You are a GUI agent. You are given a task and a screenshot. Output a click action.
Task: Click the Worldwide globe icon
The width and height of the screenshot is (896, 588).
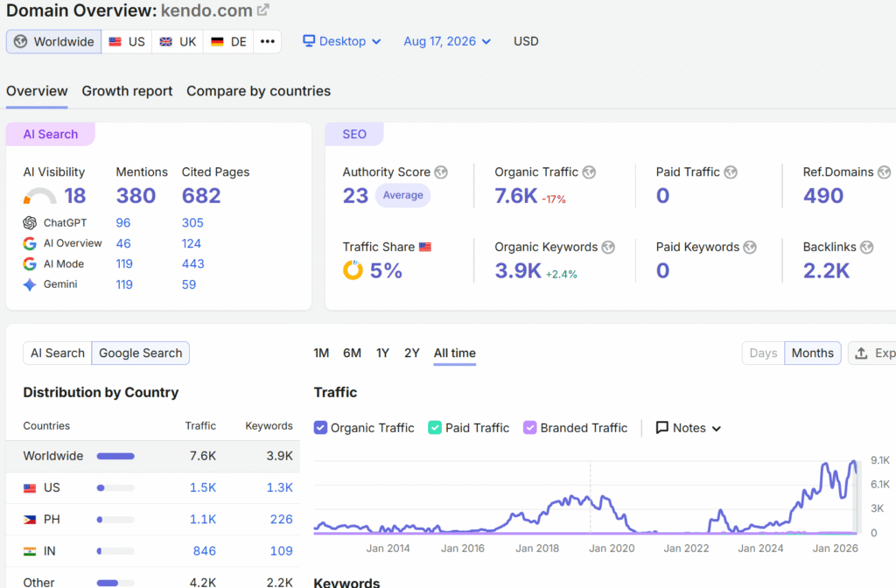pos(21,42)
